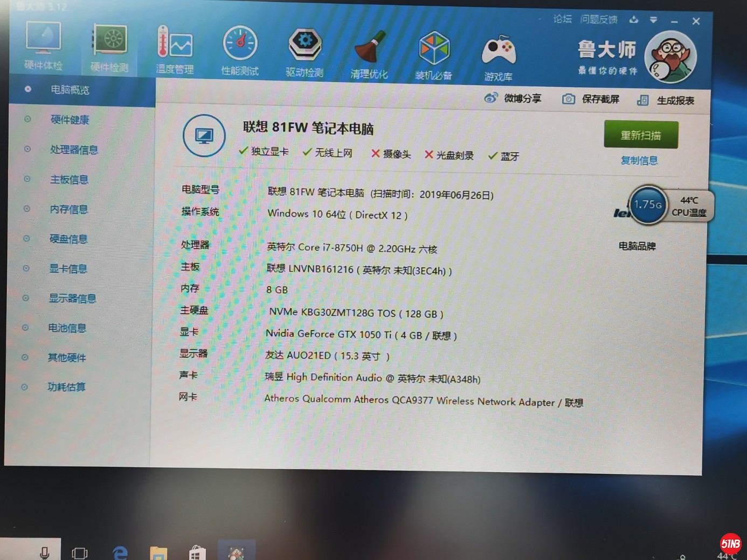The height and width of the screenshot is (560, 747).
Task: Click the Core i7-8750H processor value
Action: pyautogui.click(x=352, y=248)
